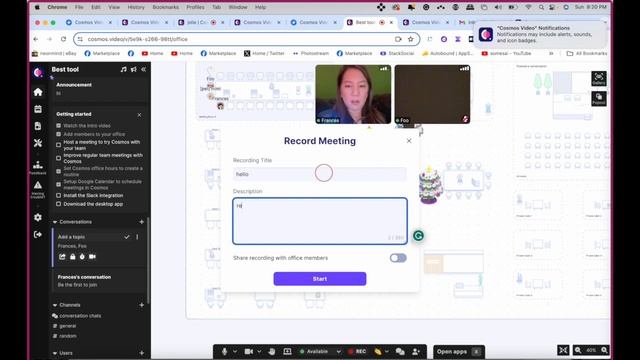Collapse the Users section

coord(55,353)
